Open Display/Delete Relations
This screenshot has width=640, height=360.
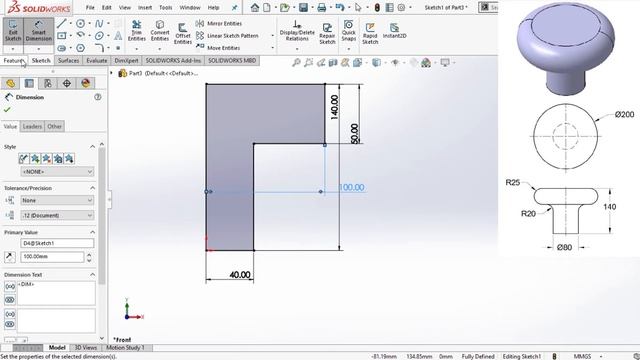click(x=297, y=31)
